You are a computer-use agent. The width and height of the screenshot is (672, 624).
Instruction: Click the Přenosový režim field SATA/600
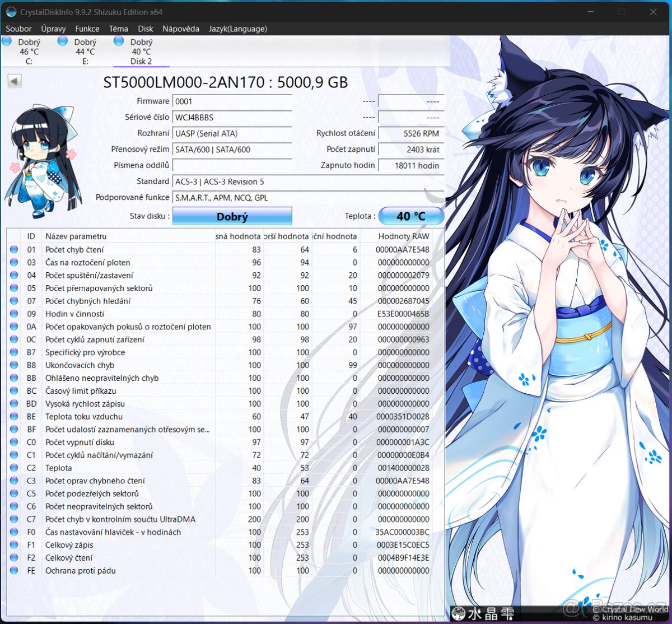pos(232,150)
